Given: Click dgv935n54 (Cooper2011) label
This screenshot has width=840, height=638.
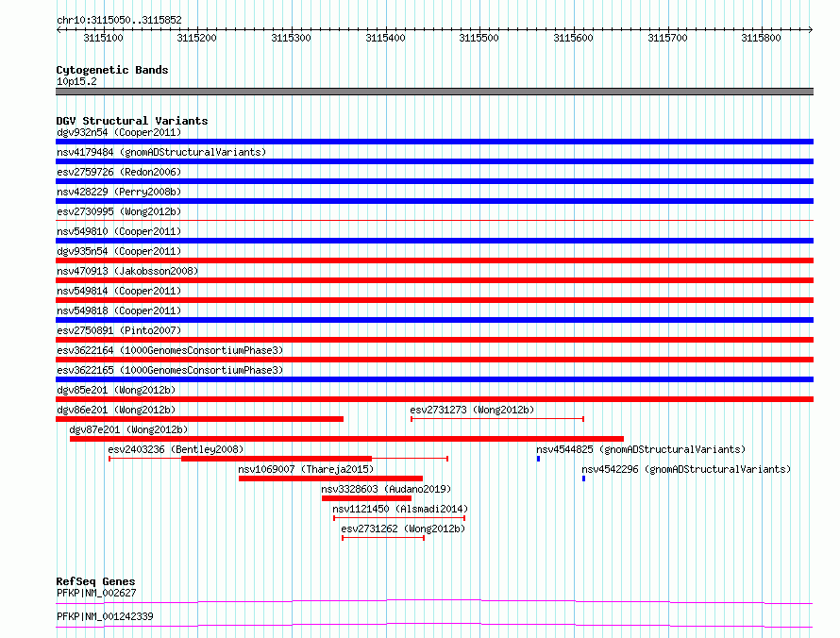Looking at the screenshot, I should (119, 251).
